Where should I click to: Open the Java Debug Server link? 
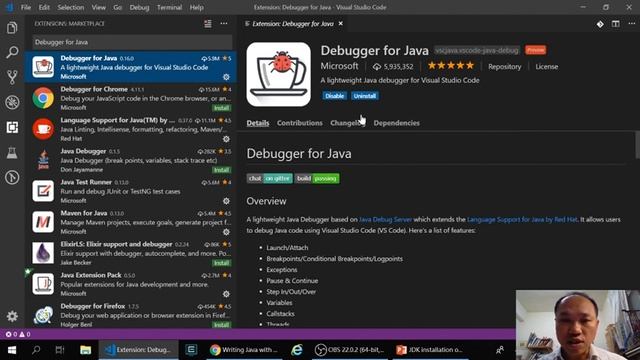(x=385, y=220)
